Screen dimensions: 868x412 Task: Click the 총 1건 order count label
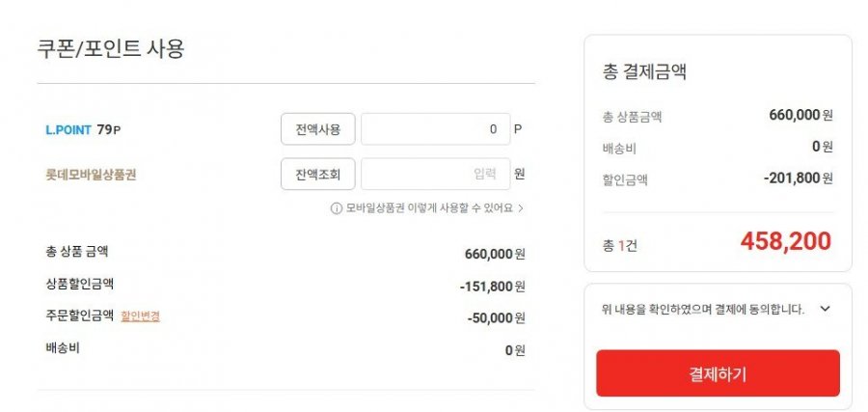619,245
